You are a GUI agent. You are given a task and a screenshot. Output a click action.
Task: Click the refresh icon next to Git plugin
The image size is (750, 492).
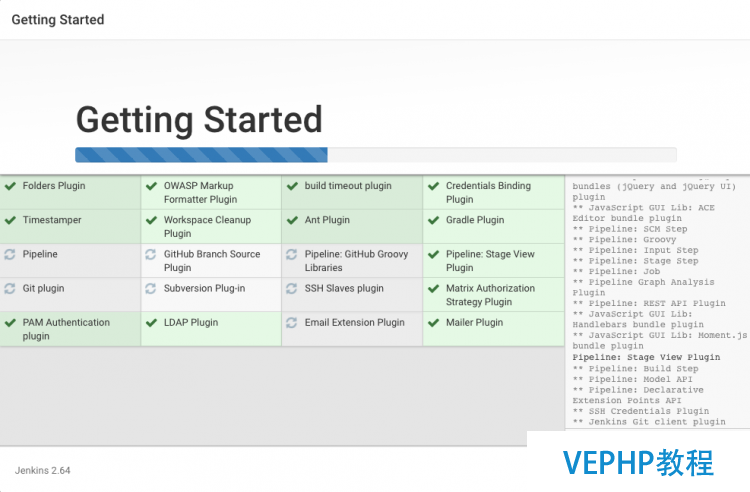coord(10,289)
